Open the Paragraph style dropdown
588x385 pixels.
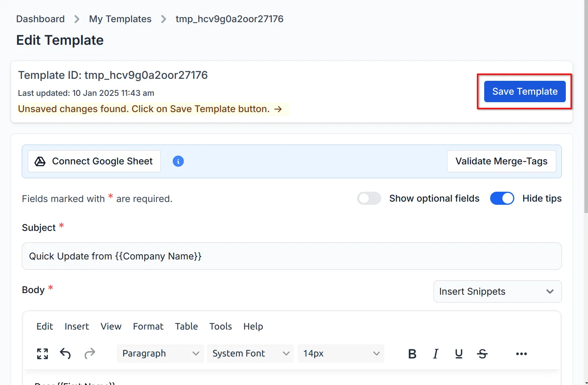pos(160,353)
